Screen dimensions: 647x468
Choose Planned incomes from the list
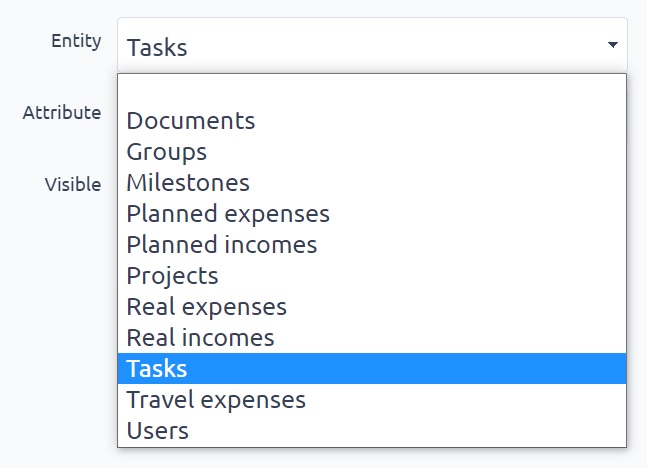pyautogui.click(x=222, y=245)
